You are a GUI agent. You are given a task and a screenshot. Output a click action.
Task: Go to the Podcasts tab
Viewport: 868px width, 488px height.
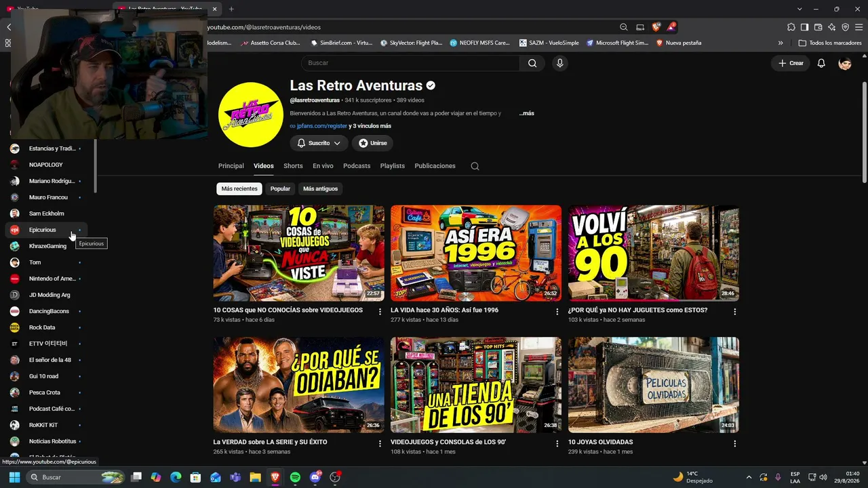[x=357, y=166]
